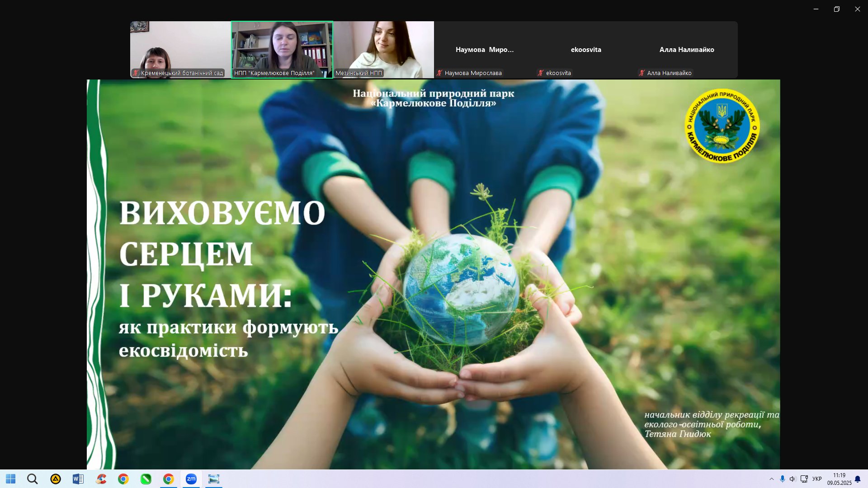Open the clock and date flyout
Viewport: 868px width, 488px height.
pos(839,479)
